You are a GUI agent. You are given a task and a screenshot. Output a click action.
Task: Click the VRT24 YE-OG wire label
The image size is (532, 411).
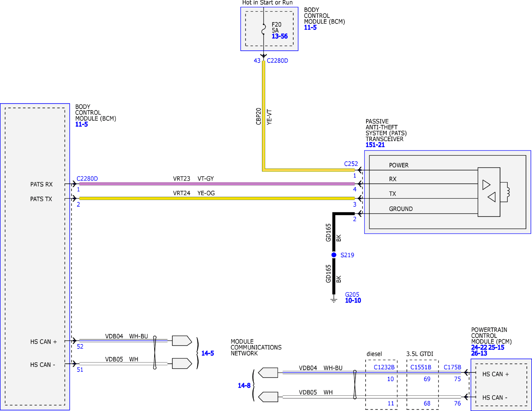194,193
